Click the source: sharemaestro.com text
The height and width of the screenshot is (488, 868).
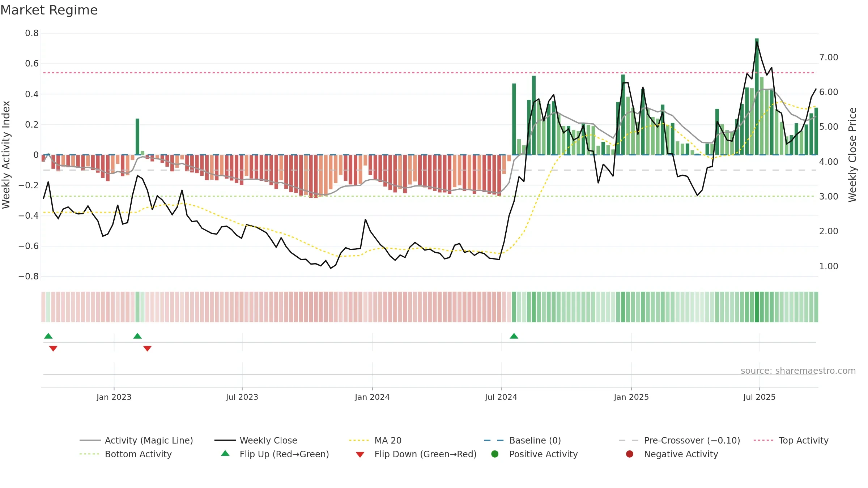click(x=798, y=371)
